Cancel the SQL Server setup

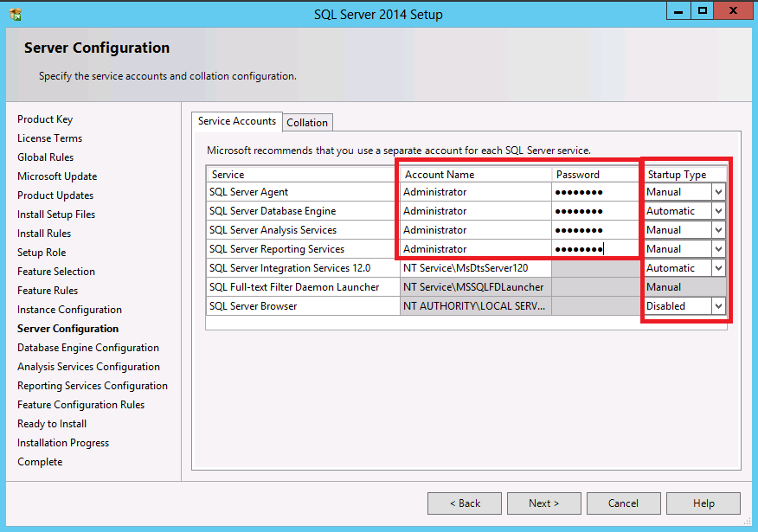tap(624, 503)
